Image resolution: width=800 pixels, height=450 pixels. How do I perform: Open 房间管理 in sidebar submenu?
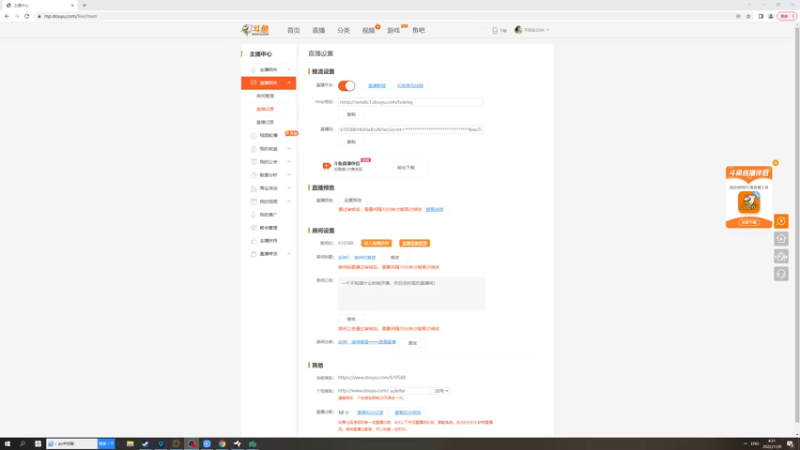pos(265,96)
